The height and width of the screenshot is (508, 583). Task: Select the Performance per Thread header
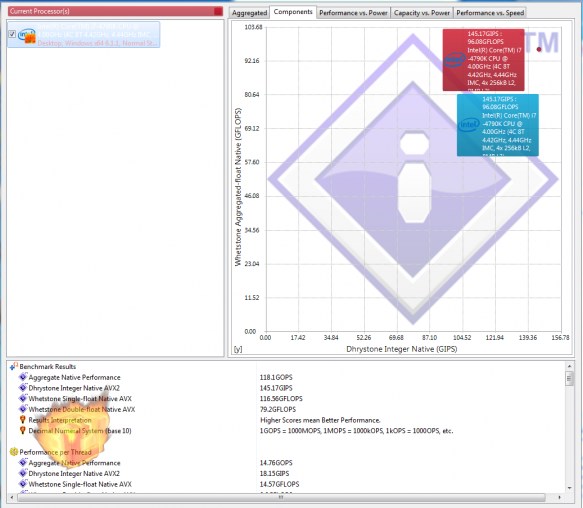[x=55, y=452]
